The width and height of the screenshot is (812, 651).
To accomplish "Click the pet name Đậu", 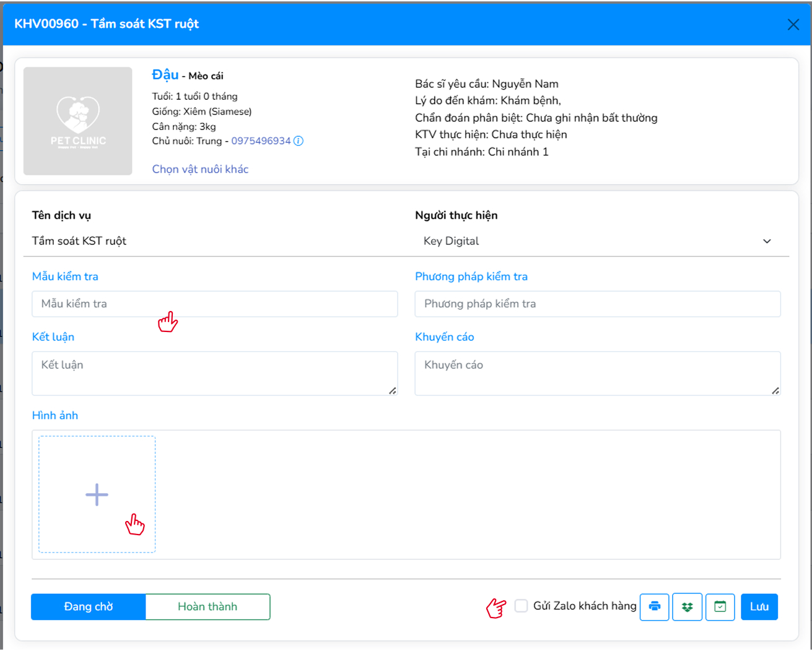I will [x=165, y=75].
